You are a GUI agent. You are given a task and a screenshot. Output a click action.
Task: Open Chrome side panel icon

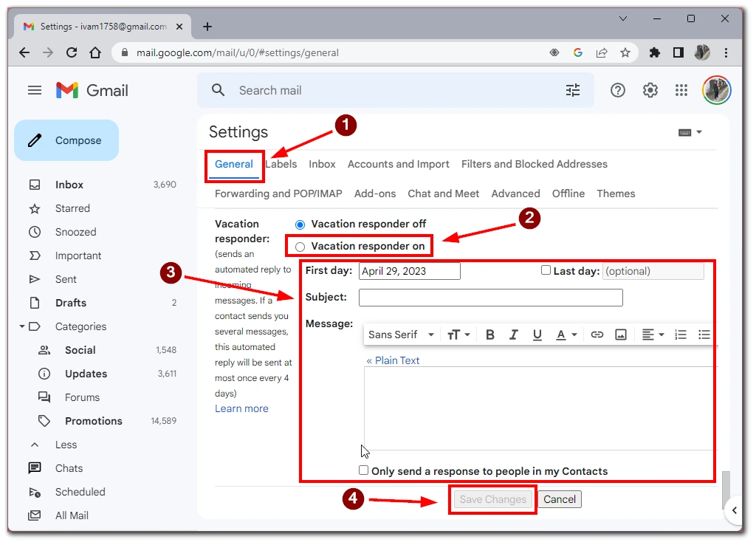(678, 52)
